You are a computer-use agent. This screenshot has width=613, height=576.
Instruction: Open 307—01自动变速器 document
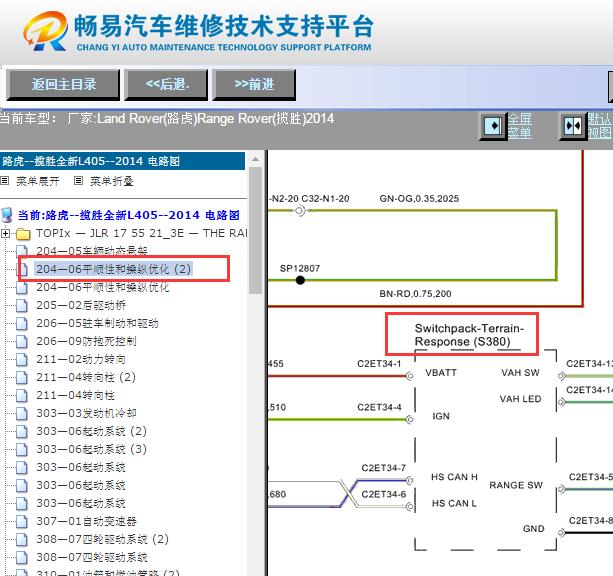pyautogui.click(x=86, y=521)
